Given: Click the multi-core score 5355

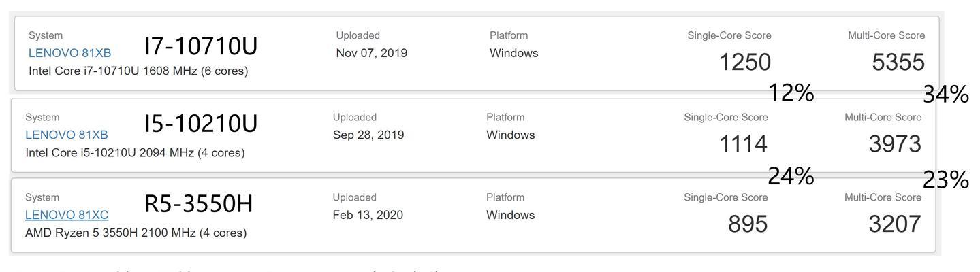Looking at the screenshot, I should pos(898,63).
